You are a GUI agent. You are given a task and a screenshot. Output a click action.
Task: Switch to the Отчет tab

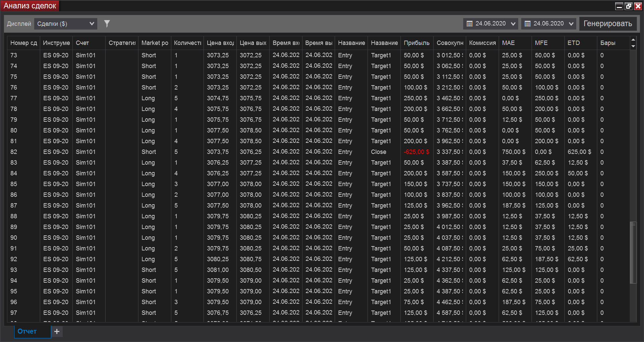33,331
